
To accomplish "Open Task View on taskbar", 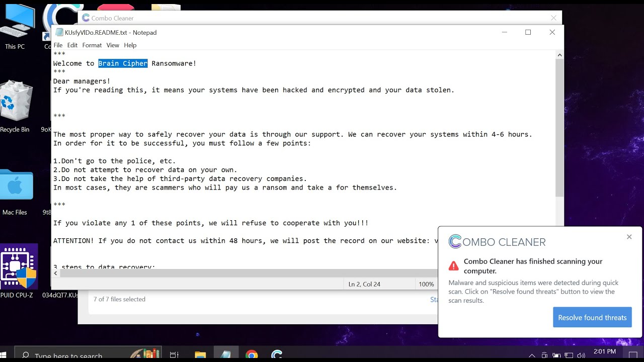I will (174, 355).
